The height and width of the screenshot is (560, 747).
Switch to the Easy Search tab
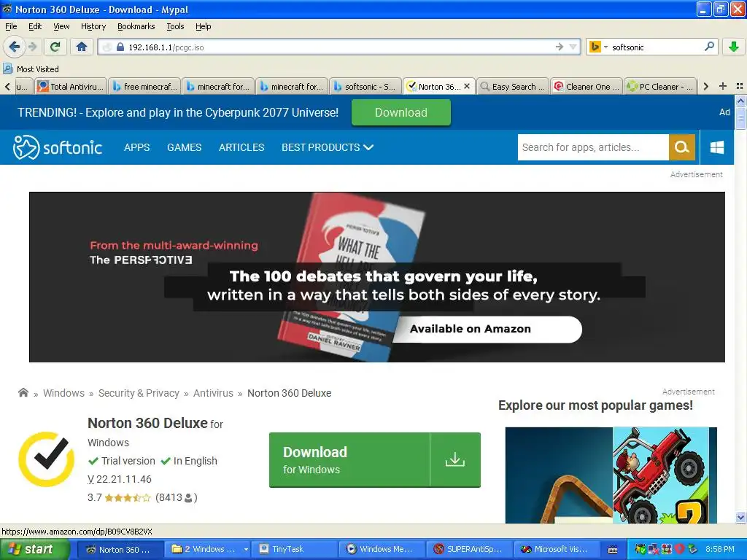click(513, 86)
